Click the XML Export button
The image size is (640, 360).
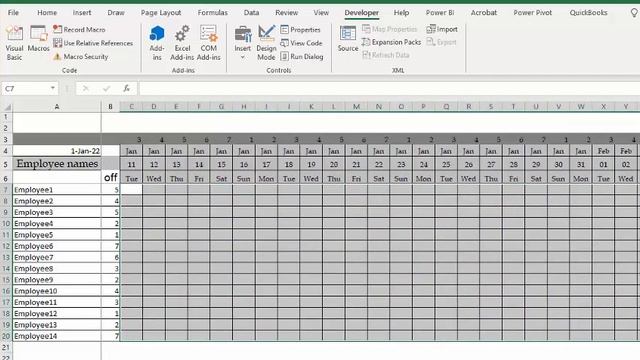click(441, 42)
